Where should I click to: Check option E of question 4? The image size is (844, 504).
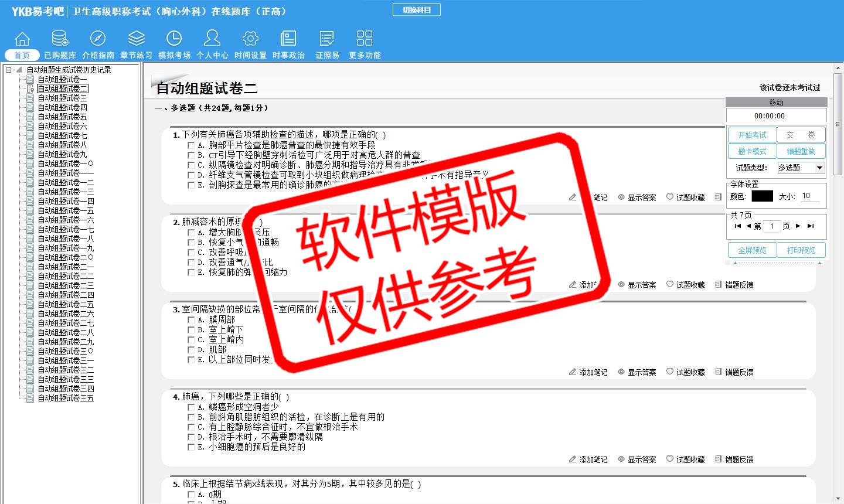pyautogui.click(x=191, y=447)
